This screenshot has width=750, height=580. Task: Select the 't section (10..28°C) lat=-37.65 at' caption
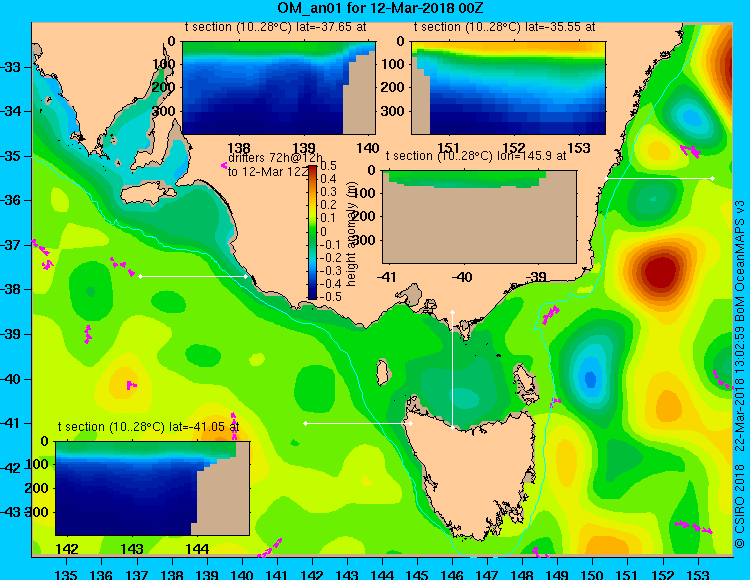coord(276,27)
